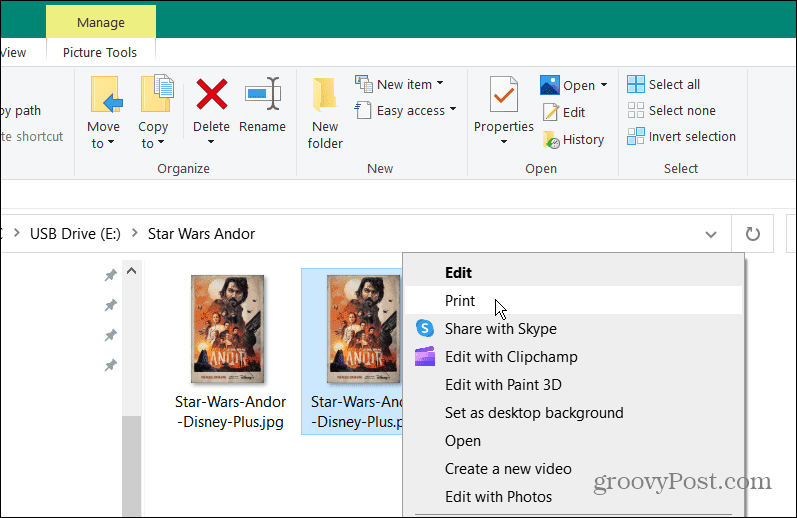Expand the chevron after USB Drive (E:)
Viewport: 797px width, 518px height.
pos(135,233)
